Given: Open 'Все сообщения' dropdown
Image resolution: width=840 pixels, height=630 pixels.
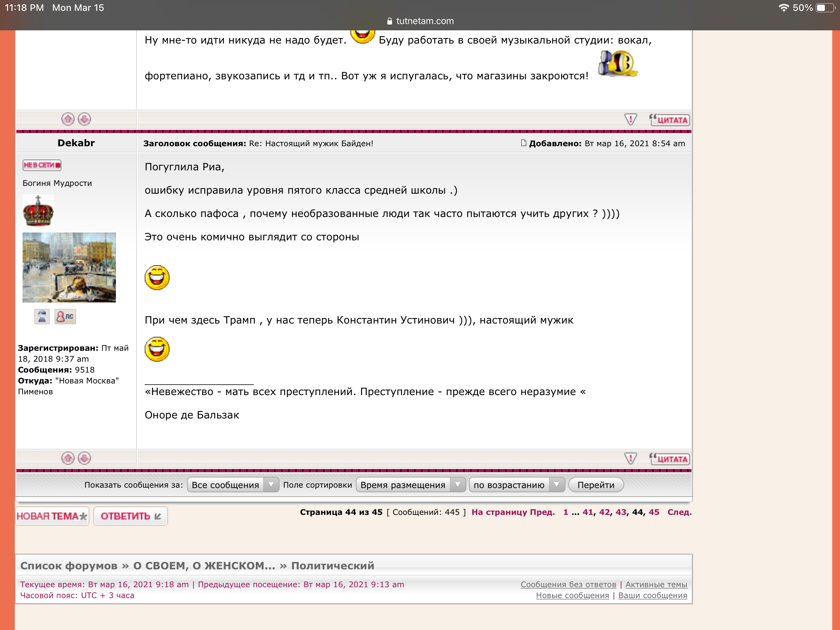Looking at the screenshot, I should click(x=233, y=485).
